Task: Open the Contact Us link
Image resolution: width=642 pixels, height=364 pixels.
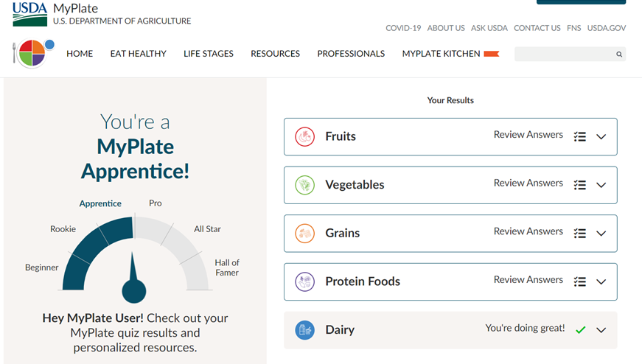Action: point(537,28)
